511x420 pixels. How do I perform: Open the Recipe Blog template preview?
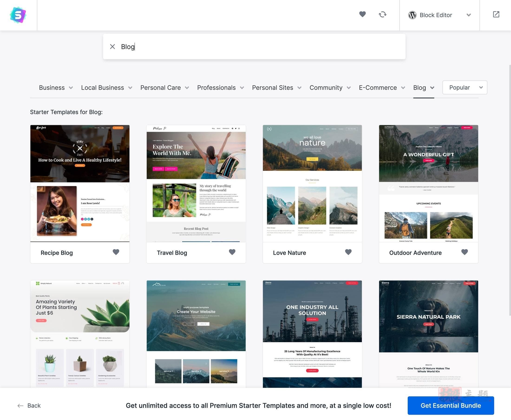click(x=80, y=183)
